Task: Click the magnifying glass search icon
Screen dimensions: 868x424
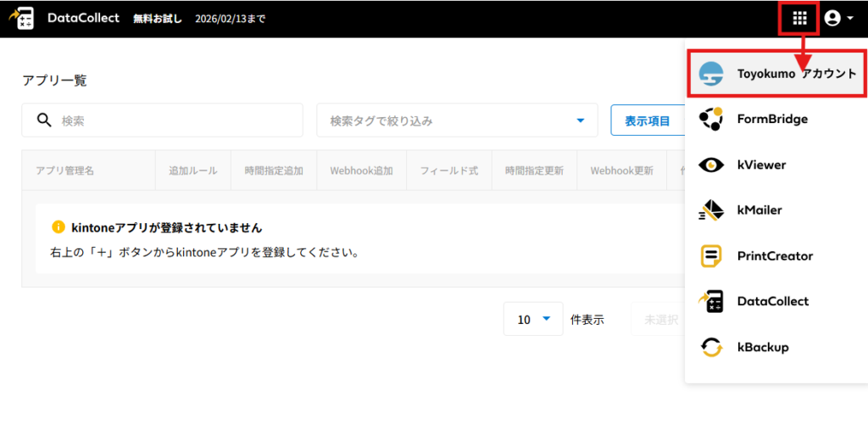Action: tap(45, 120)
